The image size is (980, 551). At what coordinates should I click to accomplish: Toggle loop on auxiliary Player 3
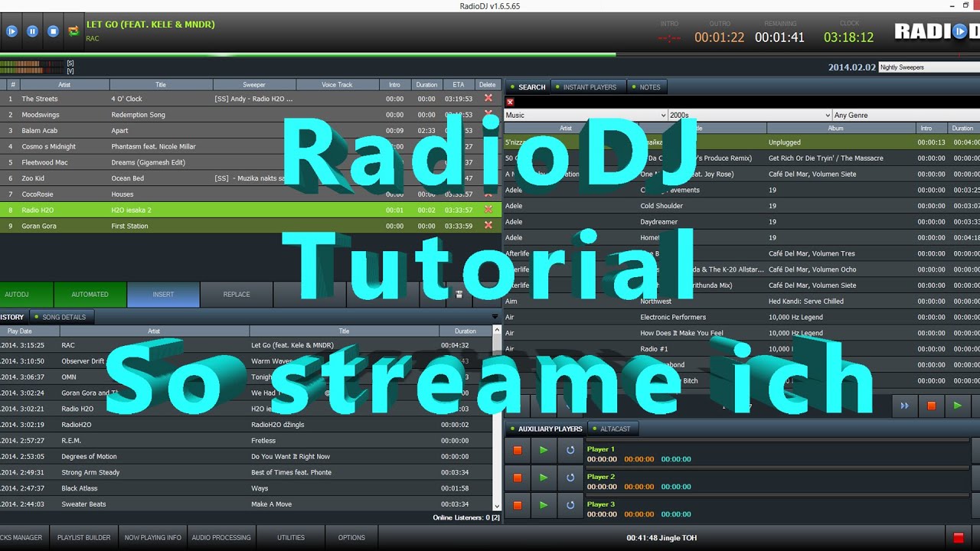570,505
